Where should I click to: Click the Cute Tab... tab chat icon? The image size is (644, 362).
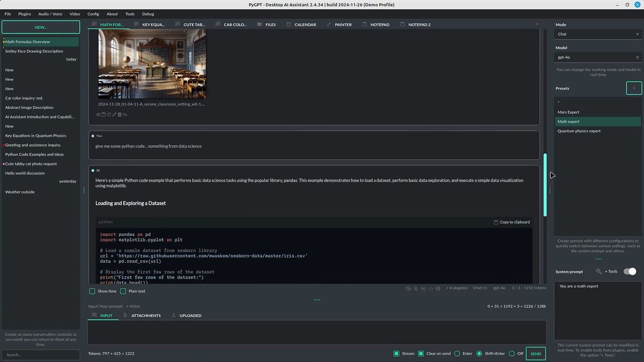pyautogui.click(x=178, y=24)
